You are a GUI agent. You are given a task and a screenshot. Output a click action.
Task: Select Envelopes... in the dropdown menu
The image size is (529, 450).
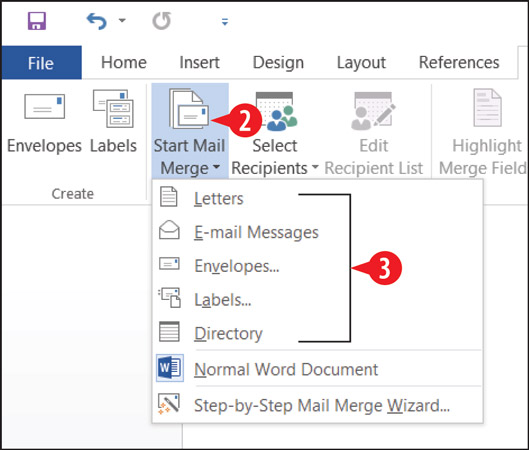237,266
